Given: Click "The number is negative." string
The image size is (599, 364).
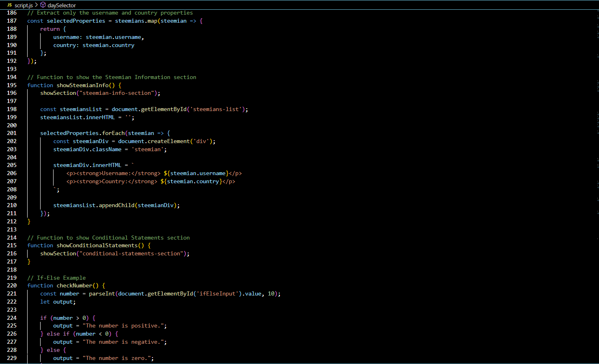Looking at the screenshot, I should click(x=123, y=342).
